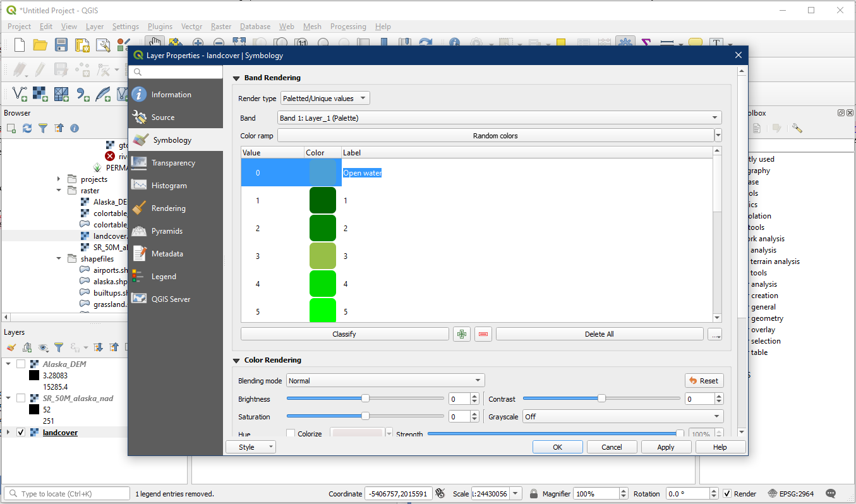Open the Histogram settings page
856x504 pixels.
click(169, 186)
